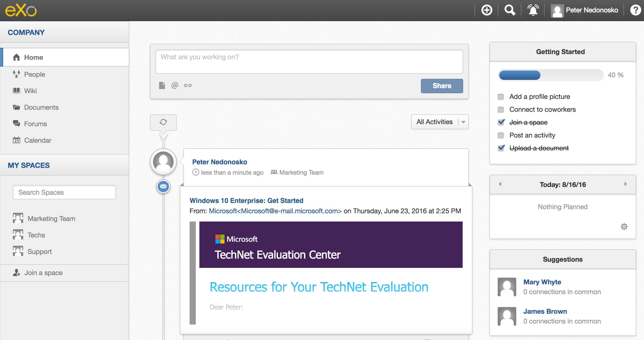Click the eXo logo
This screenshot has height=340, width=644.
(x=21, y=10)
